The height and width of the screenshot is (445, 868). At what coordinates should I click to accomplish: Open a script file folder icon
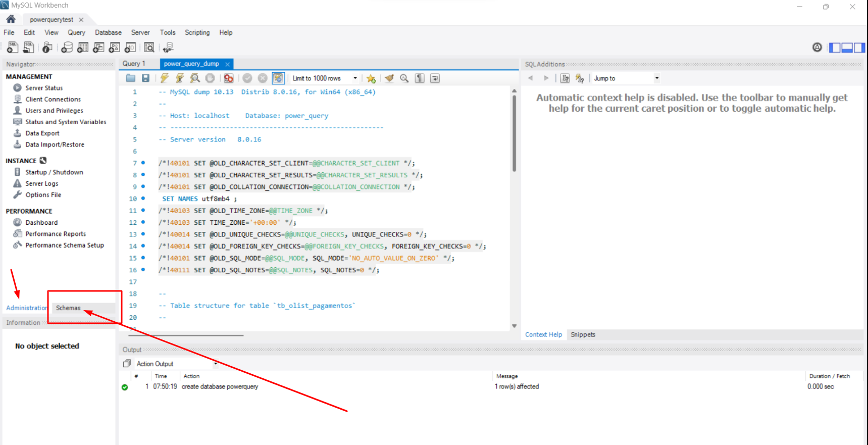[131, 78]
